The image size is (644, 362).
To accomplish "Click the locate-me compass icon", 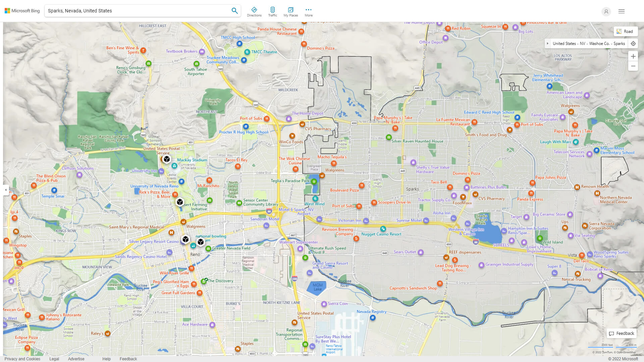I will pos(633,43).
